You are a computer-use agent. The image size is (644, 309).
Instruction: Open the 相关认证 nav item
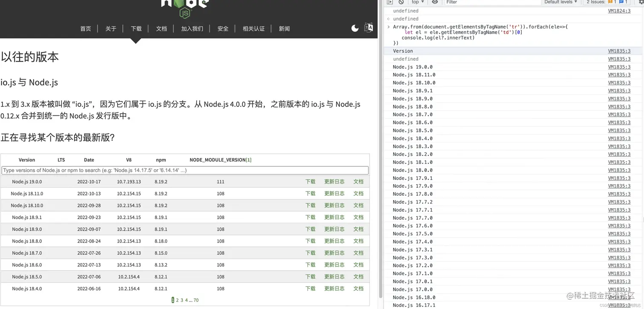click(x=254, y=29)
